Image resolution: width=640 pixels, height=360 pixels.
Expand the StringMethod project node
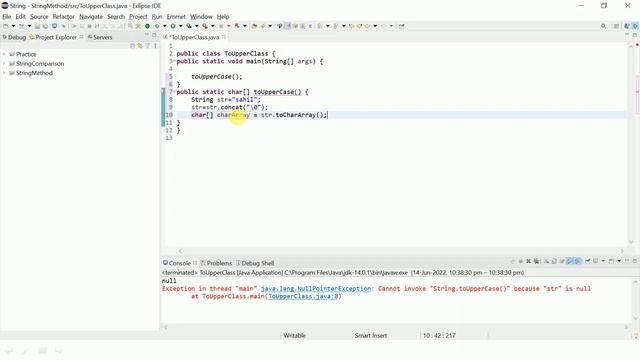click(x=4, y=73)
